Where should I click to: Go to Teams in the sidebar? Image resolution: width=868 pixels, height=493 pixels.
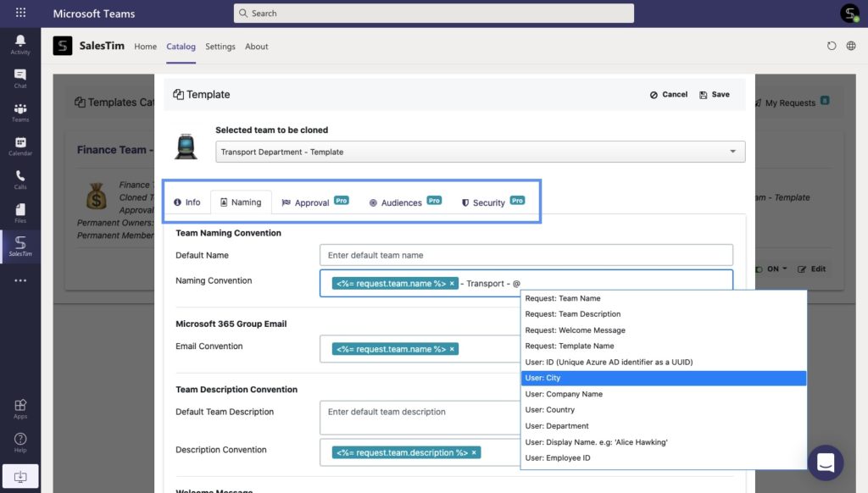[x=20, y=112]
